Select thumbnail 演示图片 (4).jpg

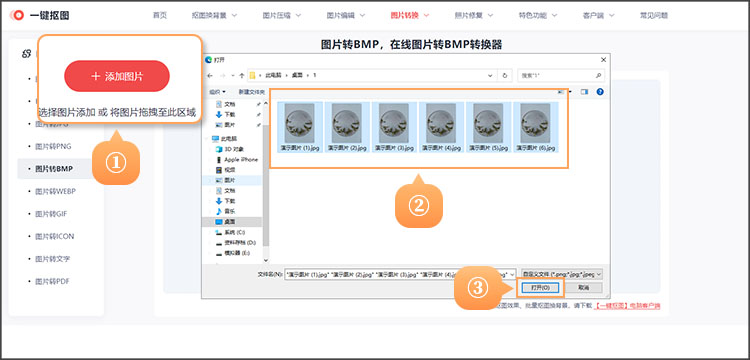click(441, 127)
